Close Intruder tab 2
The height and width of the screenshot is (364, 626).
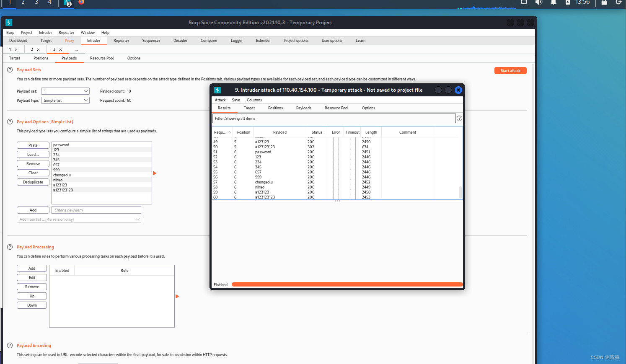click(x=38, y=49)
